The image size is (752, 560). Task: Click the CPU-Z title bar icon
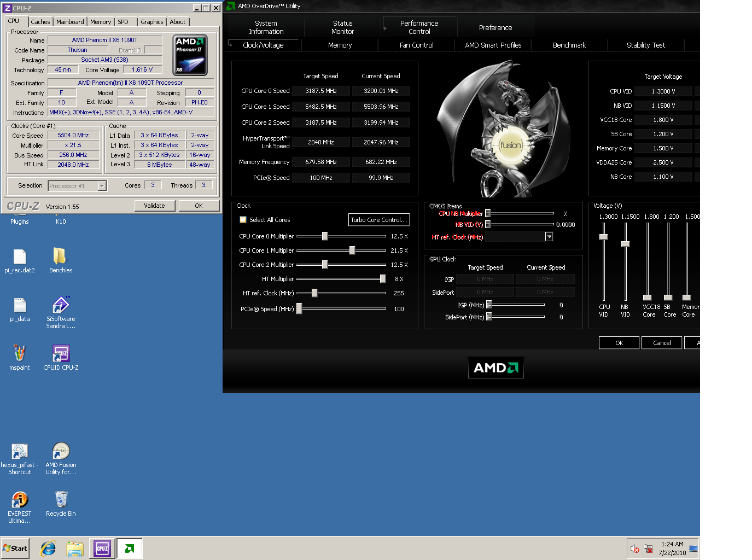click(8, 8)
